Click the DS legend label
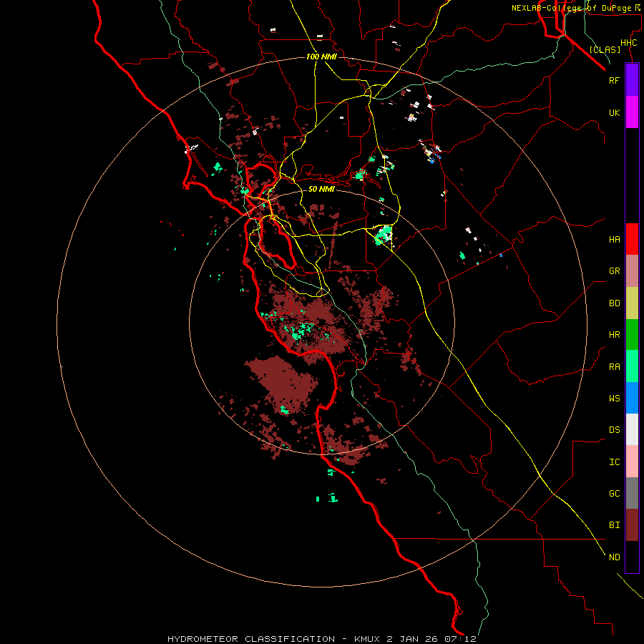This screenshot has width=644, height=644. tap(614, 430)
